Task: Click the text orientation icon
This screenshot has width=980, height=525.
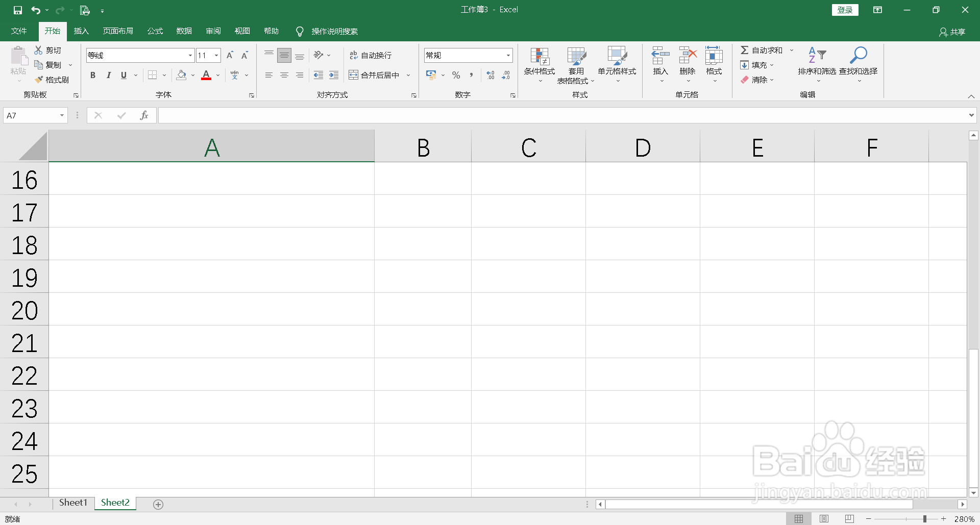Action: [x=318, y=55]
